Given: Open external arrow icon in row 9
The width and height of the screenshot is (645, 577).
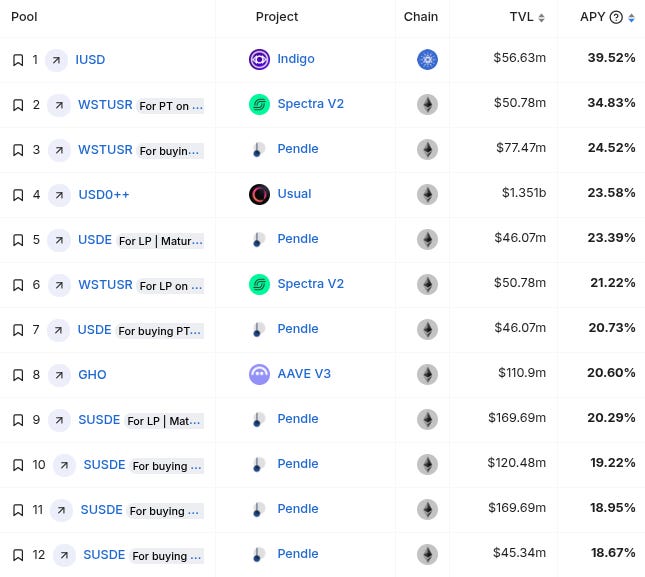Looking at the screenshot, I should 59,420.
